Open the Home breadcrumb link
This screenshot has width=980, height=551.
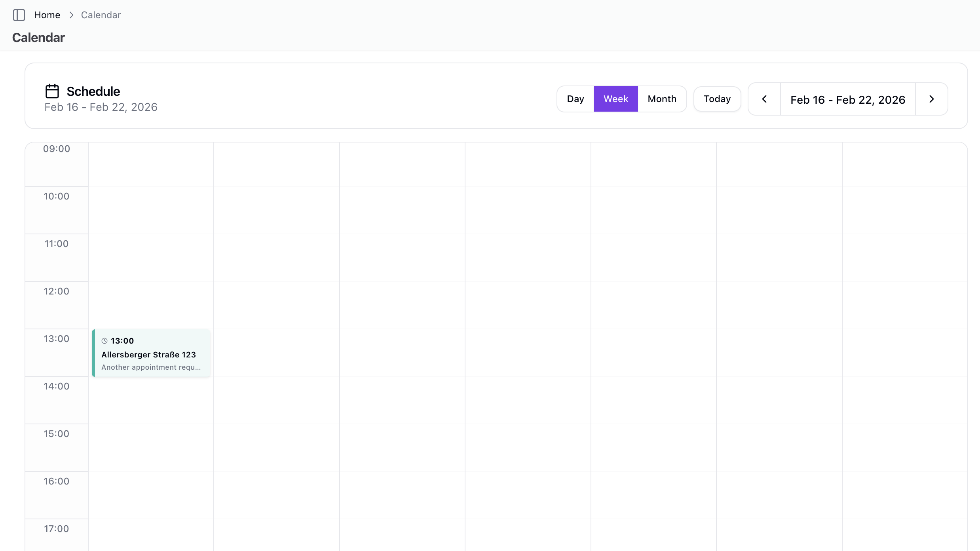tap(47, 15)
